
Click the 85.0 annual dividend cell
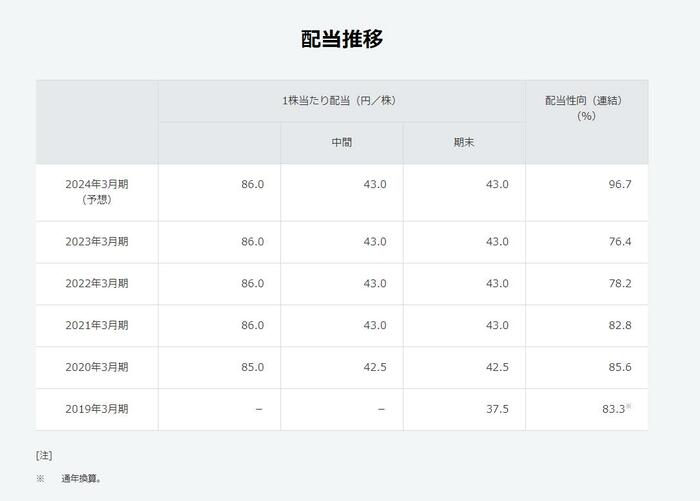pyautogui.click(x=253, y=368)
